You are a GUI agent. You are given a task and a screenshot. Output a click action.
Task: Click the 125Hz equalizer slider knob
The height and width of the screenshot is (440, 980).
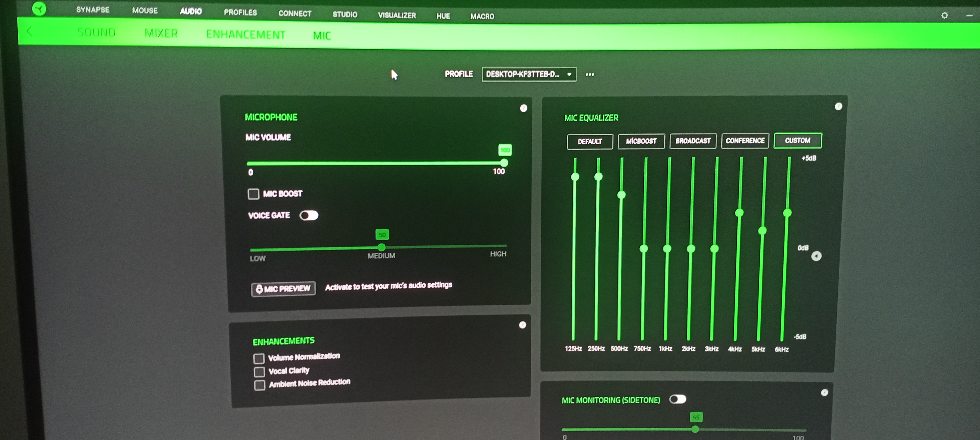click(x=575, y=177)
